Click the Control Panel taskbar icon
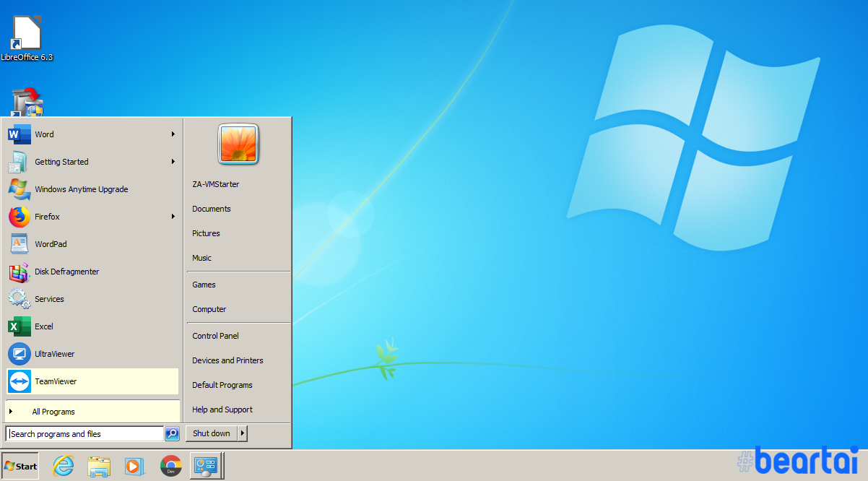This screenshot has height=481, width=868. [x=207, y=466]
